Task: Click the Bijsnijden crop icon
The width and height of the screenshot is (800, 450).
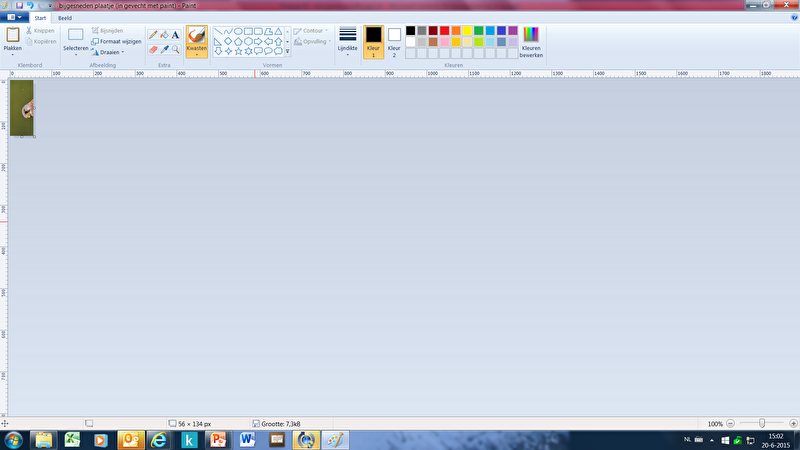Action: pyautogui.click(x=95, y=31)
